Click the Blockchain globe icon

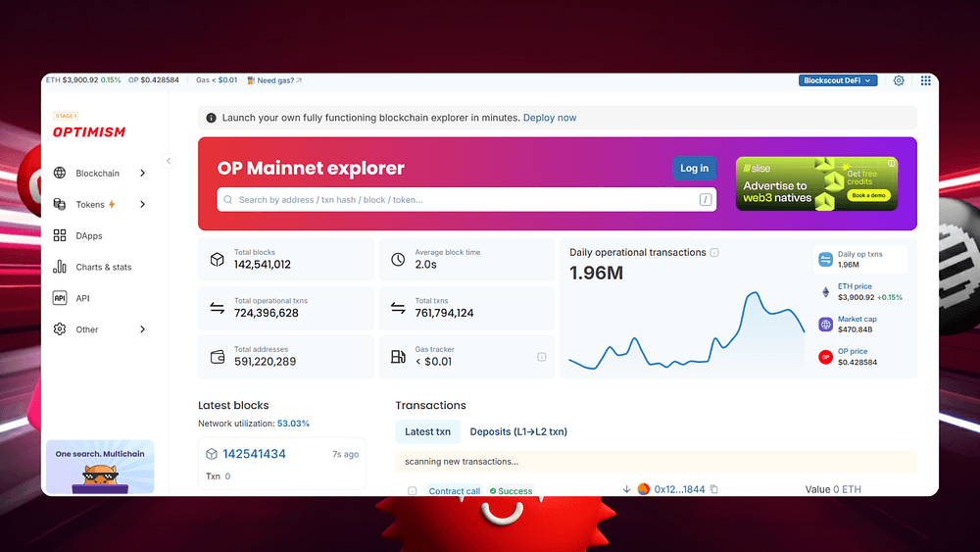pyautogui.click(x=60, y=174)
